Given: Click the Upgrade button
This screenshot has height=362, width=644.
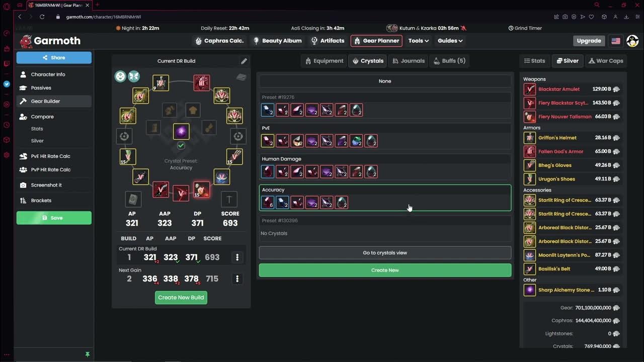Looking at the screenshot, I should pos(589,41).
